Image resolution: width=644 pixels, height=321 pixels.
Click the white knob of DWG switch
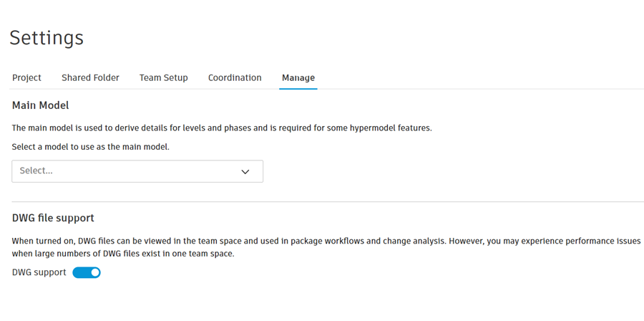pos(94,272)
